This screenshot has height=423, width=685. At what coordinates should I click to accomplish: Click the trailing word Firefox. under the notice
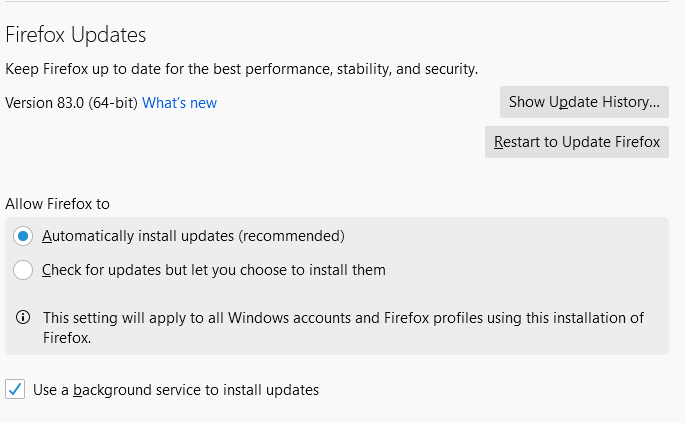tap(67, 338)
